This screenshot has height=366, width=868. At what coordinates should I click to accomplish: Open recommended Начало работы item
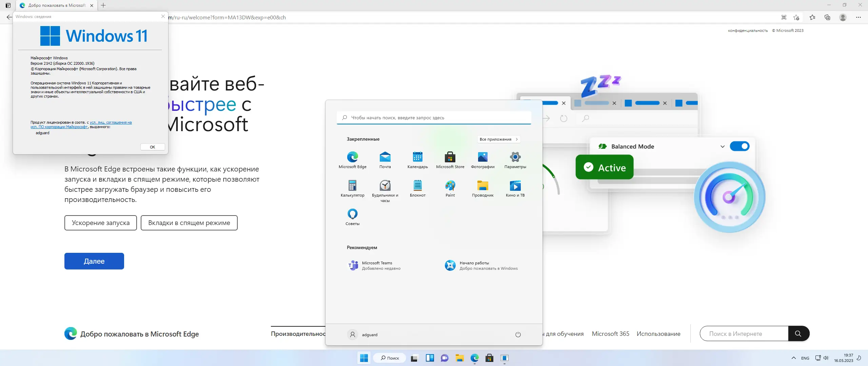point(481,265)
